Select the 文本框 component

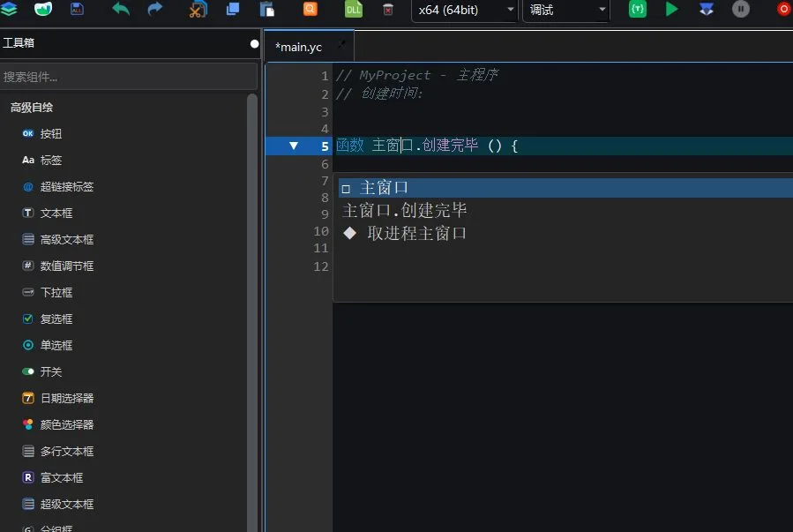[56, 213]
